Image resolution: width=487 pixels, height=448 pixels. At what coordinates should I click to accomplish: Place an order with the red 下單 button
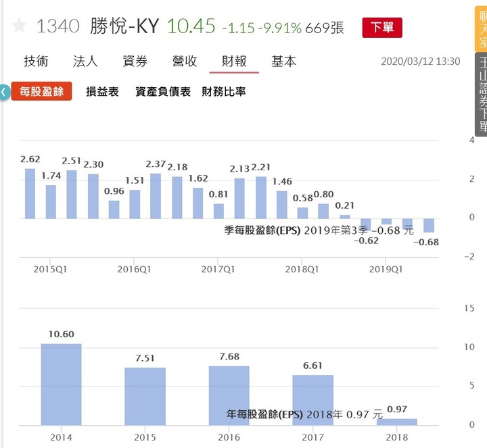[382, 28]
